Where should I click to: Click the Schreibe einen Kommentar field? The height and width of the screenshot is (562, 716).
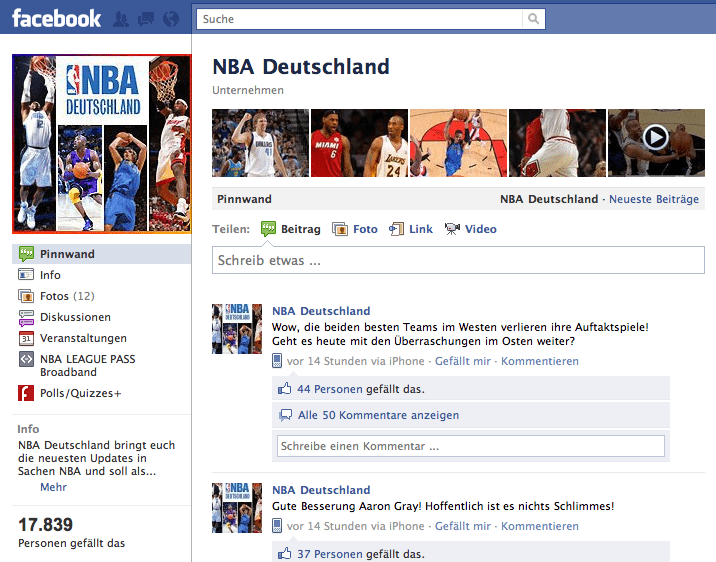click(471, 446)
